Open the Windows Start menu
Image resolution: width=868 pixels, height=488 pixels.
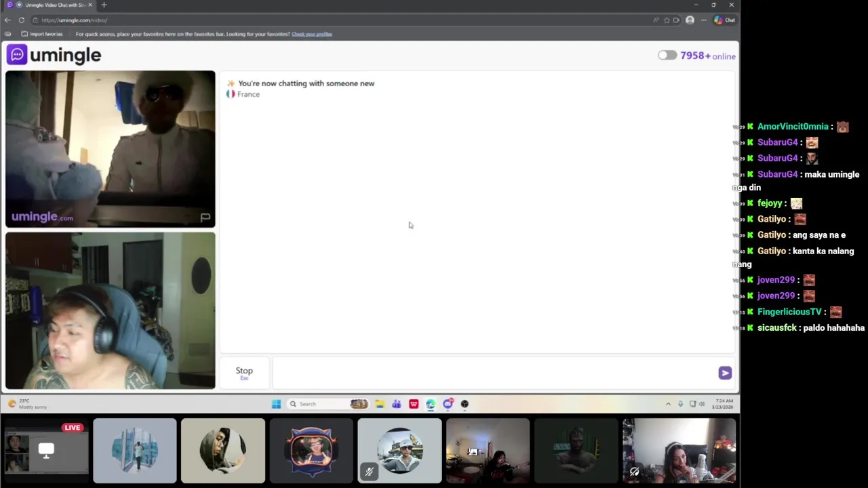pyautogui.click(x=276, y=404)
